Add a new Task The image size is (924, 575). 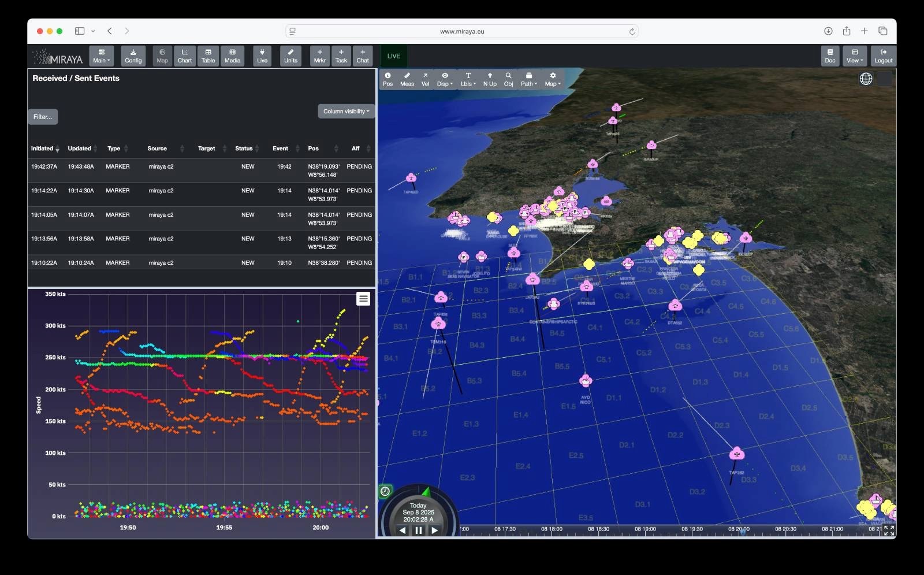point(341,56)
